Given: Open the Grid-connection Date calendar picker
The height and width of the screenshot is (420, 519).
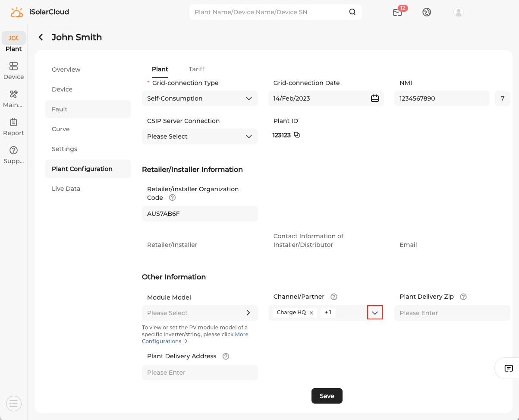Looking at the screenshot, I should coord(374,98).
